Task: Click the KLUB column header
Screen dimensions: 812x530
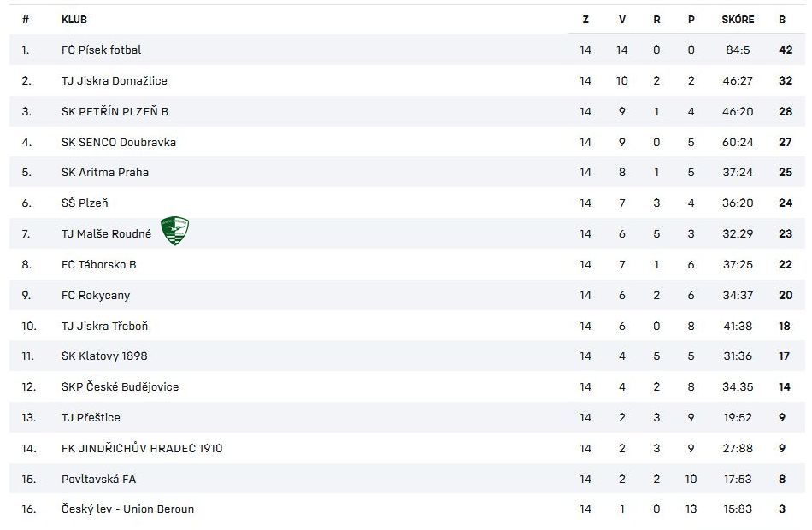Action: tap(74, 20)
